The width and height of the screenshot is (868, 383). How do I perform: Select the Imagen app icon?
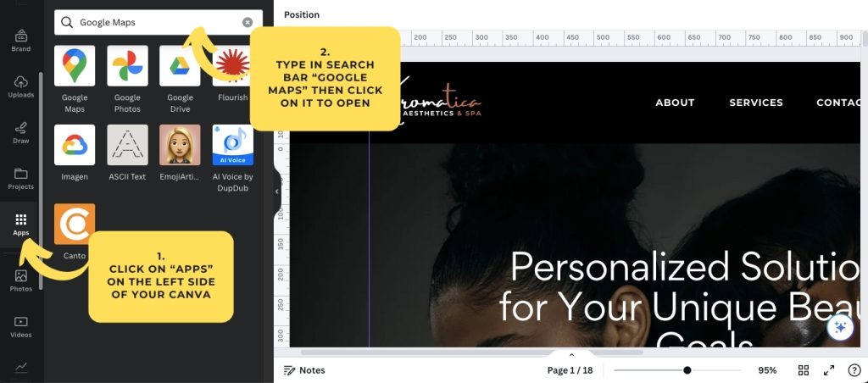(x=75, y=145)
